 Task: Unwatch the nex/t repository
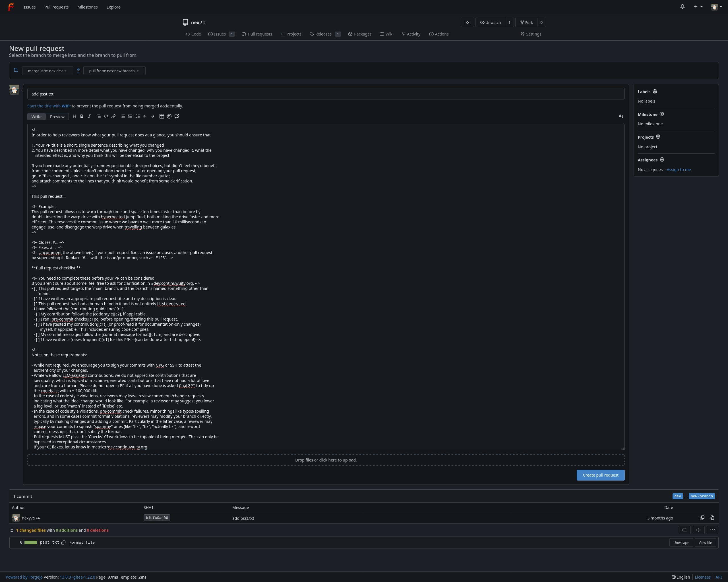[490, 23]
